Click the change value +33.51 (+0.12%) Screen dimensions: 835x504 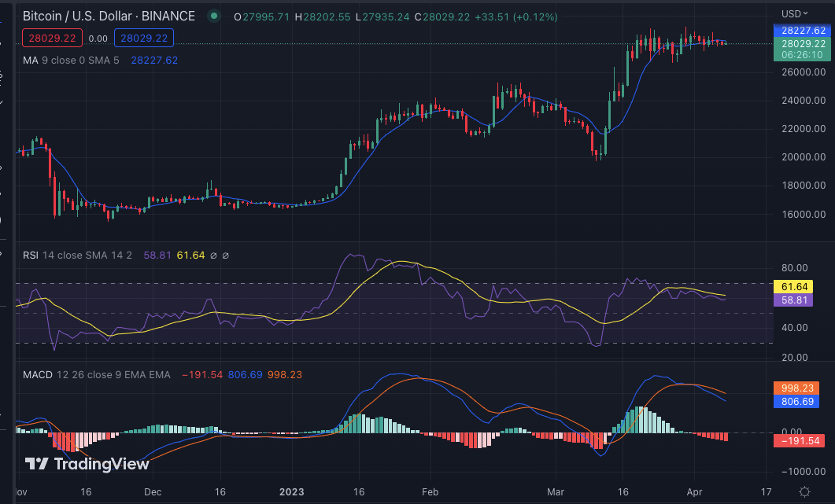pyautogui.click(x=516, y=17)
